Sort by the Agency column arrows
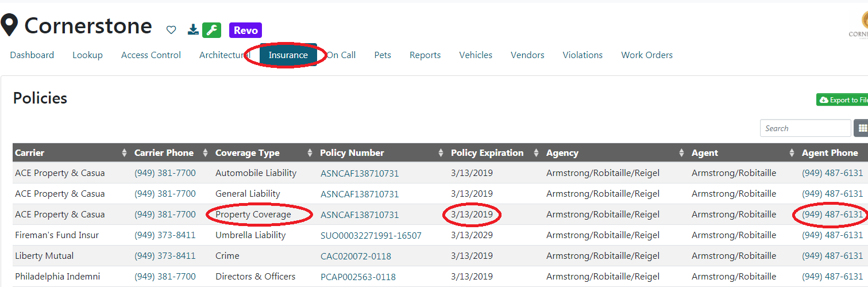The image size is (868, 287). click(x=681, y=153)
